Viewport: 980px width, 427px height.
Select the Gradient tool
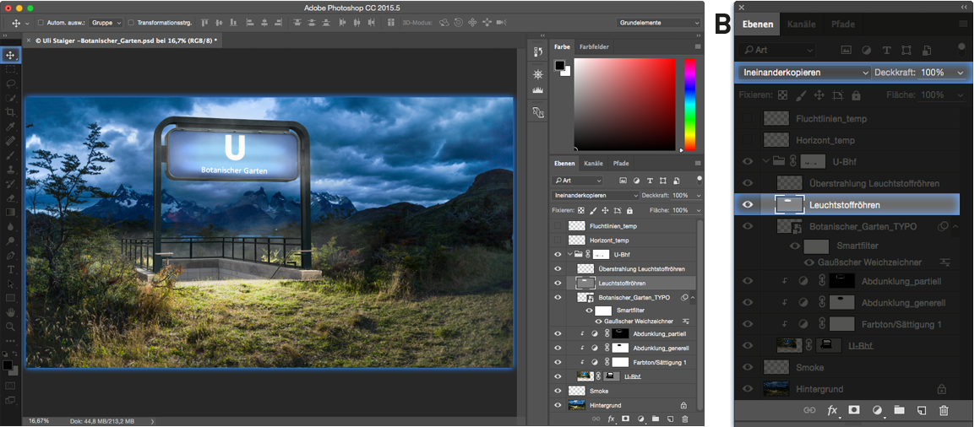(11, 213)
